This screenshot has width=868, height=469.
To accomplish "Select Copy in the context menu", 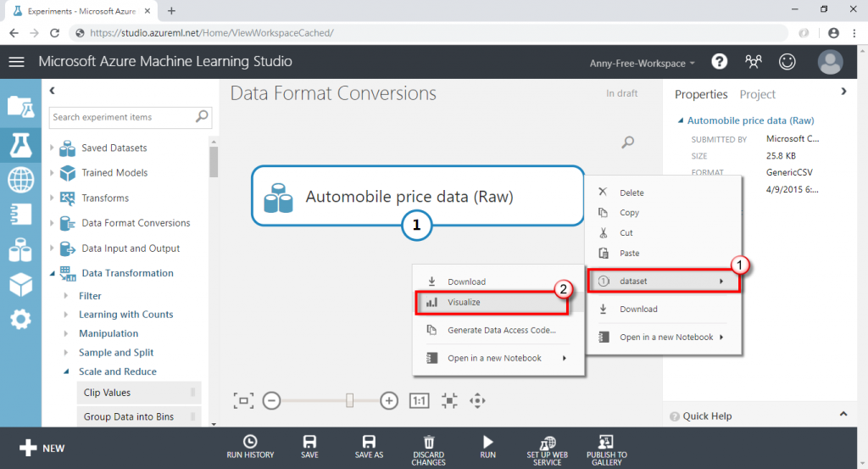I will [x=663, y=213].
